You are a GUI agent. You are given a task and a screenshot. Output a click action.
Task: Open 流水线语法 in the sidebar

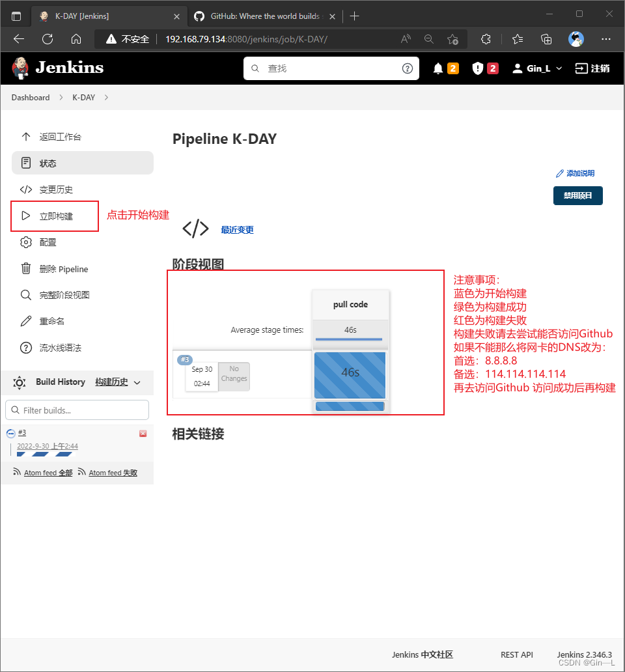(82, 348)
